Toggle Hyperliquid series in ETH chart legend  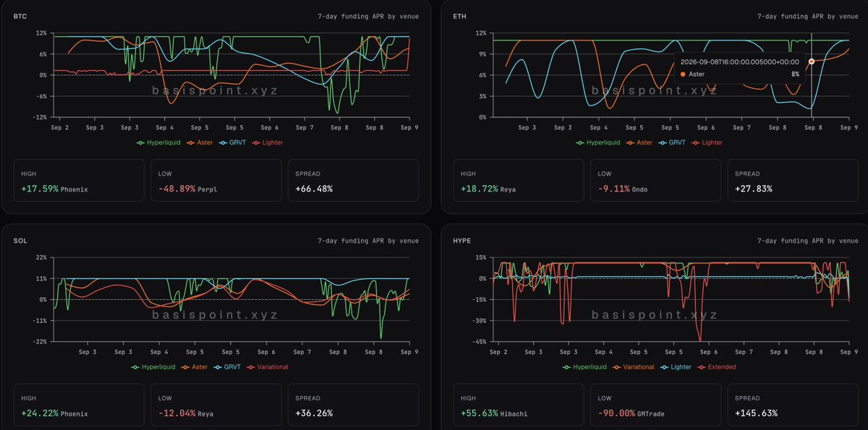coord(597,142)
